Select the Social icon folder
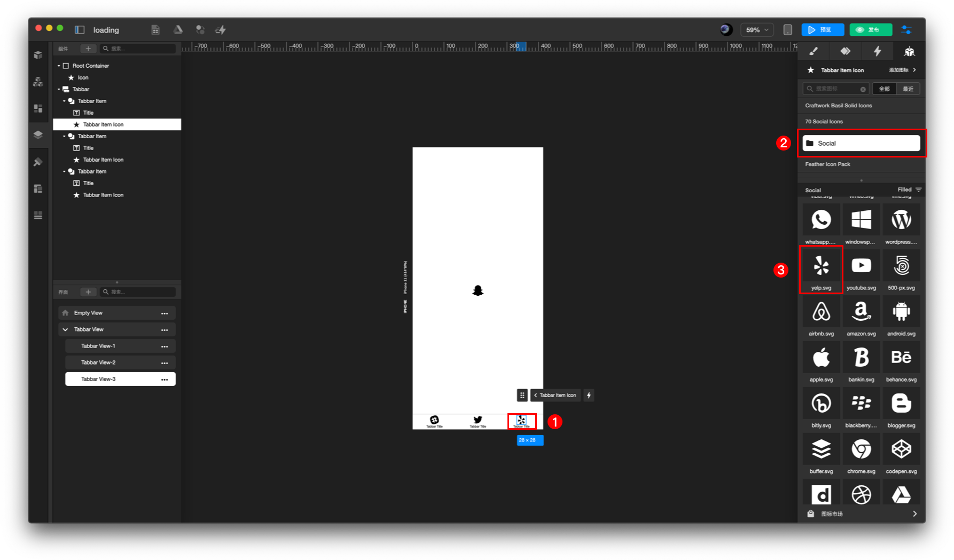The image size is (954, 560). pyautogui.click(x=861, y=143)
